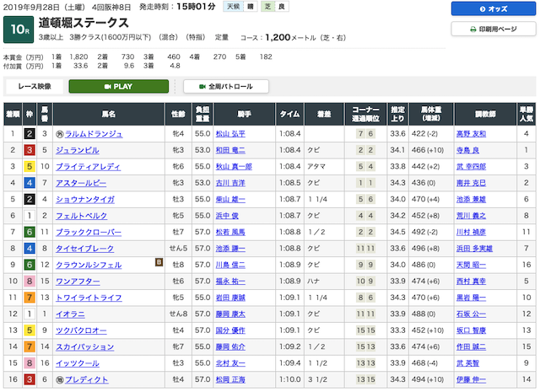540x392 pixels.
Task: Open the horse link フェルトベルク
Action: coord(81,216)
